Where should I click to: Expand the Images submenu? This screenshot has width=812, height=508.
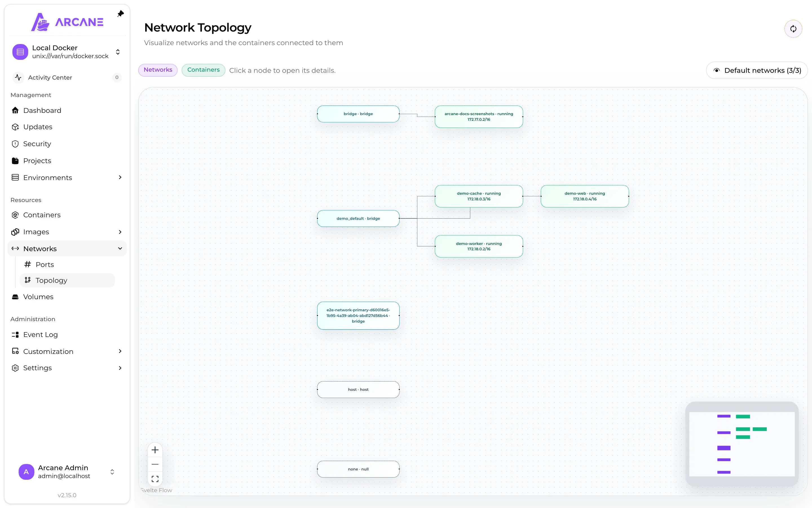120,232
